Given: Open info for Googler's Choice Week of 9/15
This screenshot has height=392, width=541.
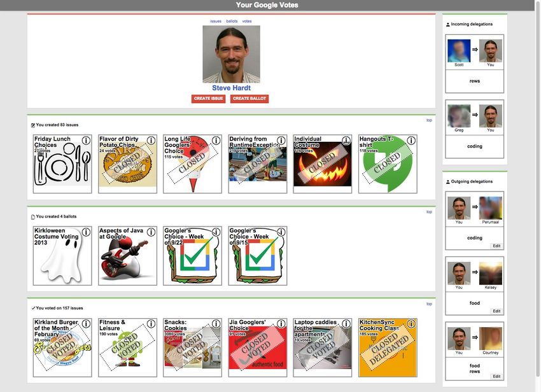Looking at the screenshot, I should (x=281, y=232).
